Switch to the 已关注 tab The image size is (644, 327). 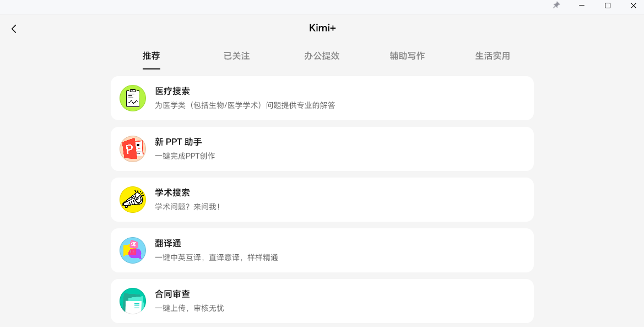(x=236, y=56)
